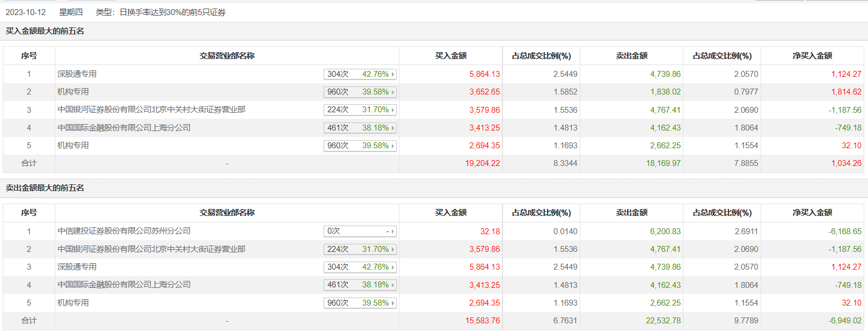Click the 买入金额 header in the sell table
The image size is (868, 333).
[450, 213]
